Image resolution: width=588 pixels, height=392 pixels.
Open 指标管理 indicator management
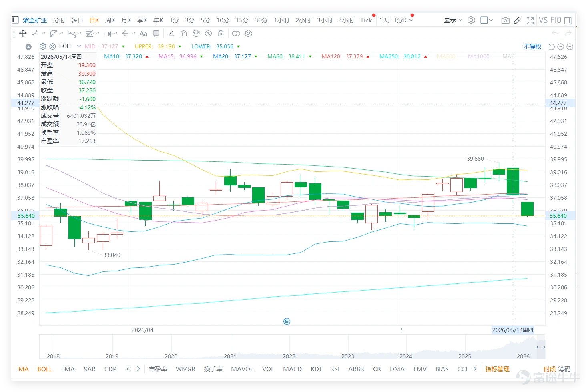coord(498,369)
